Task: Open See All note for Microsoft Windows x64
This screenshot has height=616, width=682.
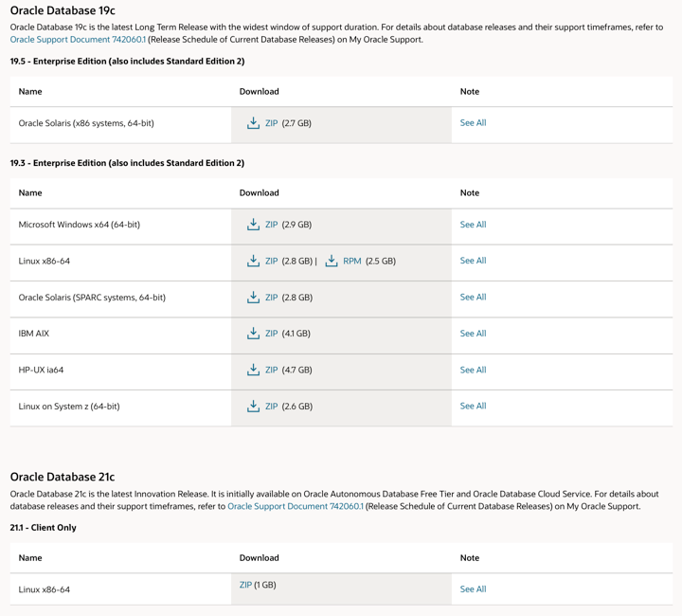Action: click(473, 225)
